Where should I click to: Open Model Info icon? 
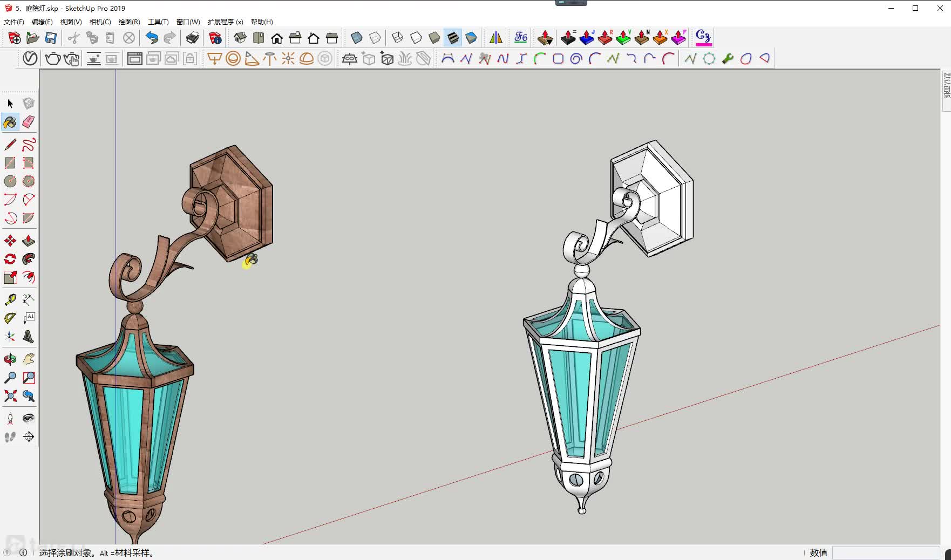tap(215, 38)
